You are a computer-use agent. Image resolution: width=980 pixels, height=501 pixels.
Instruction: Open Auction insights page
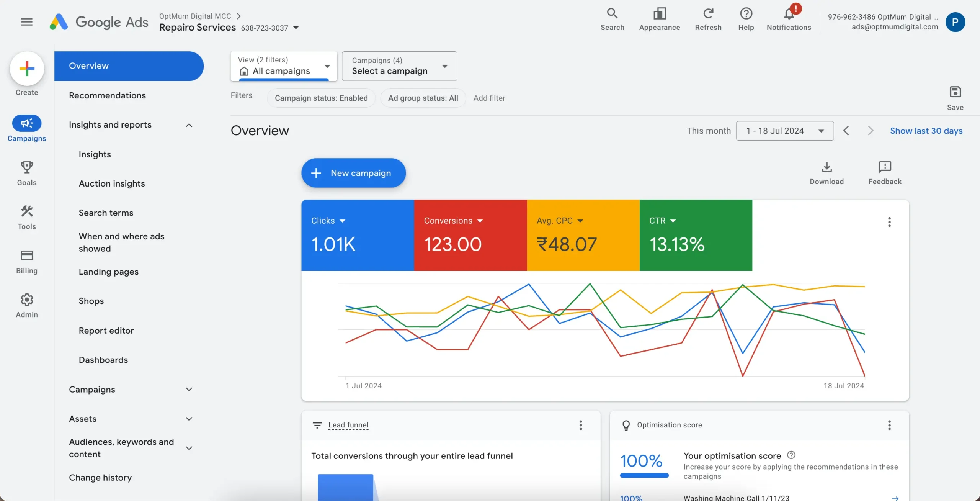(112, 183)
